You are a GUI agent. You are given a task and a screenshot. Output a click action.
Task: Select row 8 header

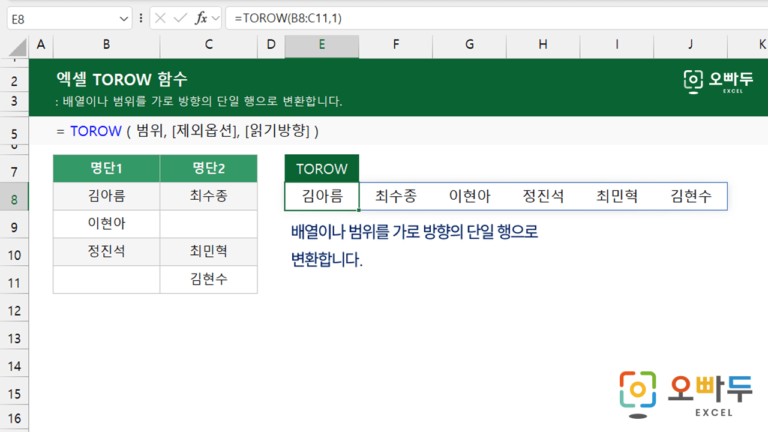14,199
